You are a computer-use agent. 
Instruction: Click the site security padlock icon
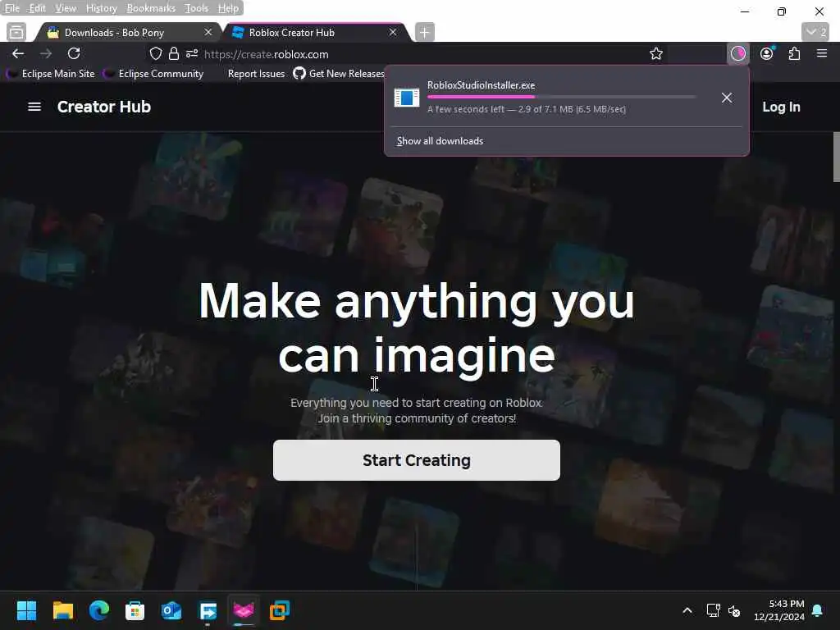(x=174, y=53)
